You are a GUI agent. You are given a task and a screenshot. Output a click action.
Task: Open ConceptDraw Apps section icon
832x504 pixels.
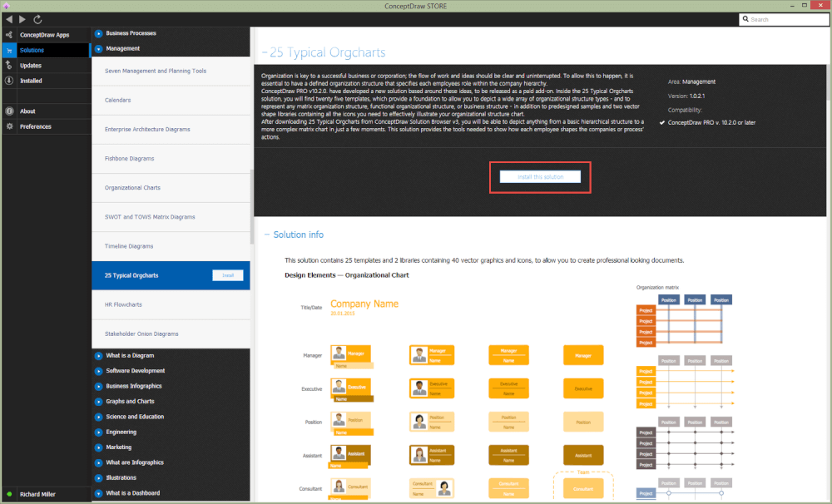pos(9,35)
